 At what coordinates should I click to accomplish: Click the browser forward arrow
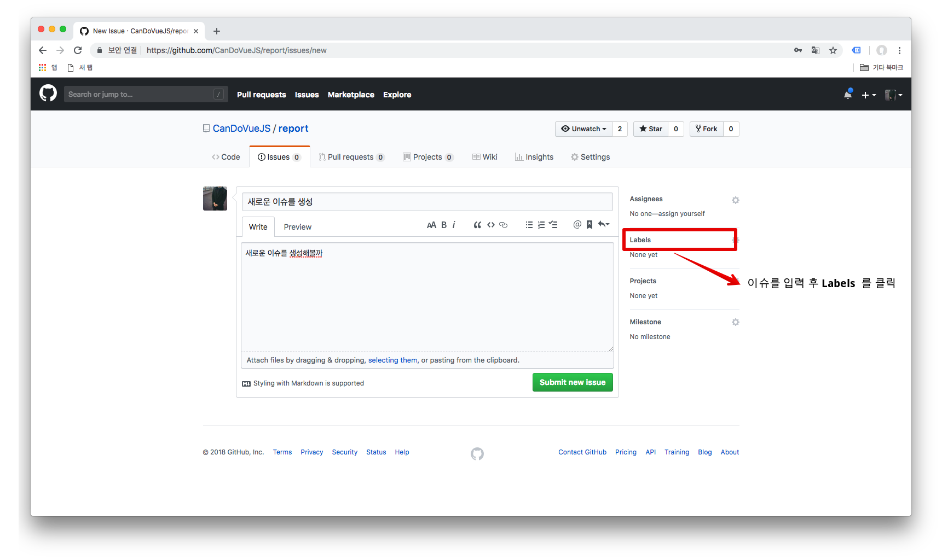(x=60, y=50)
